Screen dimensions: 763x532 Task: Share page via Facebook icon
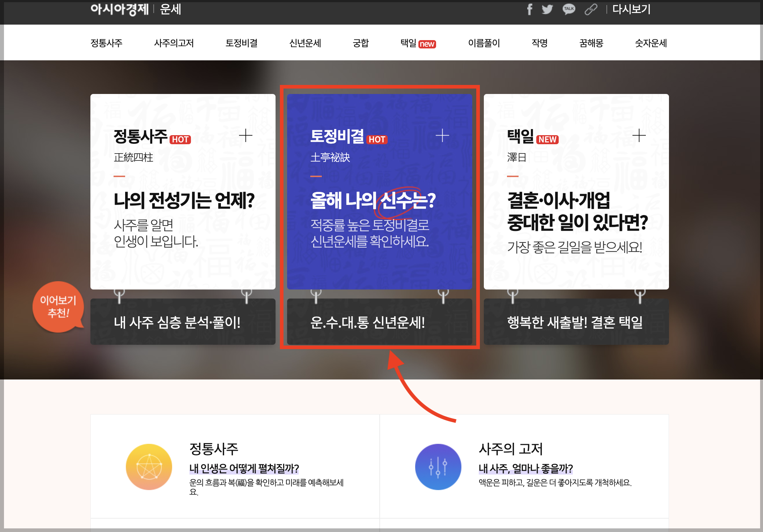529,9
